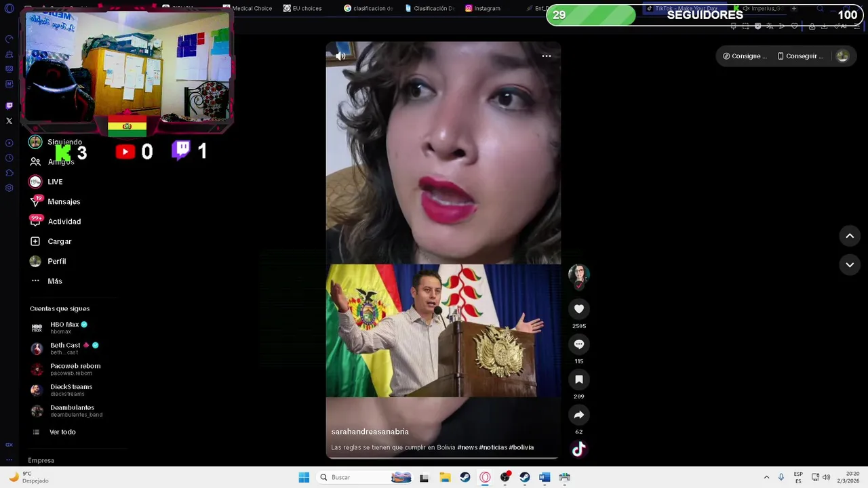Viewport: 868px width, 488px height.
Task: Click the #bolivia hashtag in caption
Action: [521, 447]
